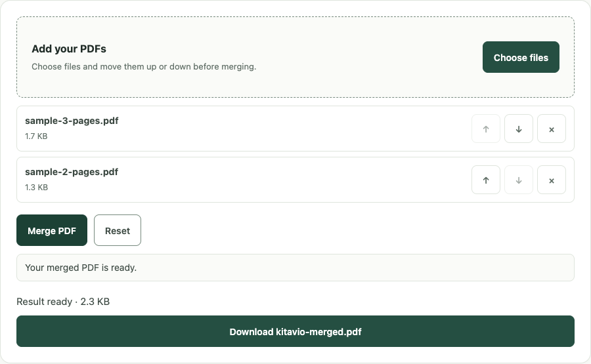Click the 'Your merged PDF is ready.' message
This screenshot has width=591, height=364.
click(x=295, y=268)
